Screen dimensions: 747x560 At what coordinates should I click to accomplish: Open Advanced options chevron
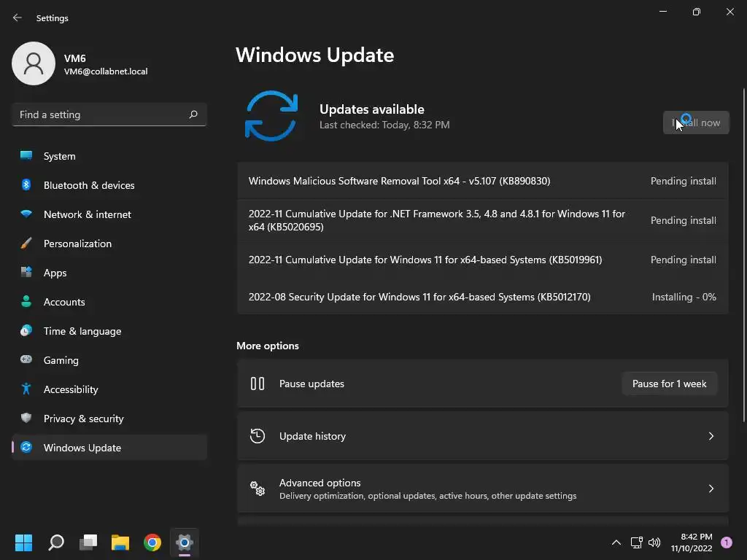pyautogui.click(x=711, y=488)
